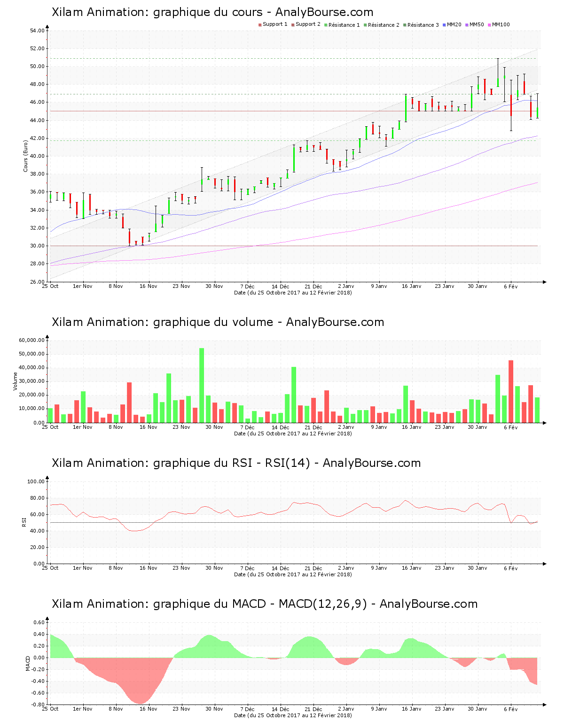The width and height of the screenshot is (564, 728).
Task: Click the '16 Nov' date on volume chart
Action: (149, 427)
